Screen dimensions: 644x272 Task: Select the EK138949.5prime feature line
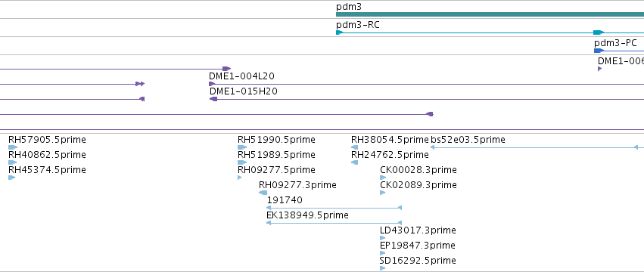[334, 223]
